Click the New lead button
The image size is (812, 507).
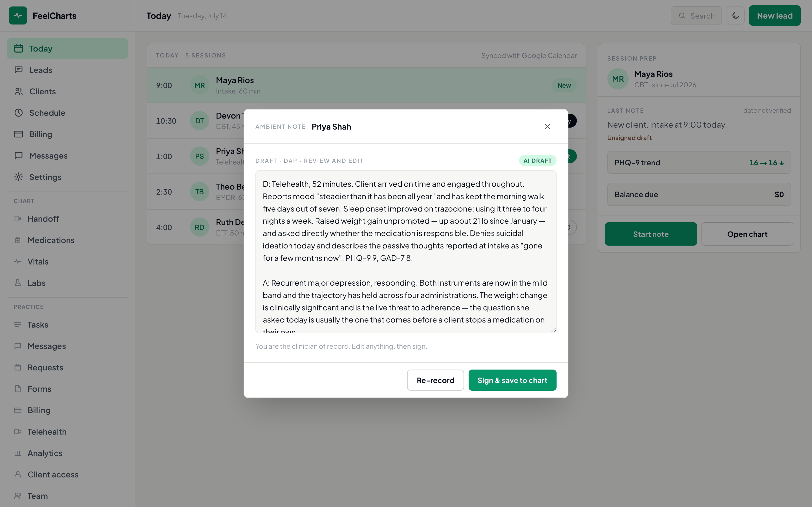point(775,16)
